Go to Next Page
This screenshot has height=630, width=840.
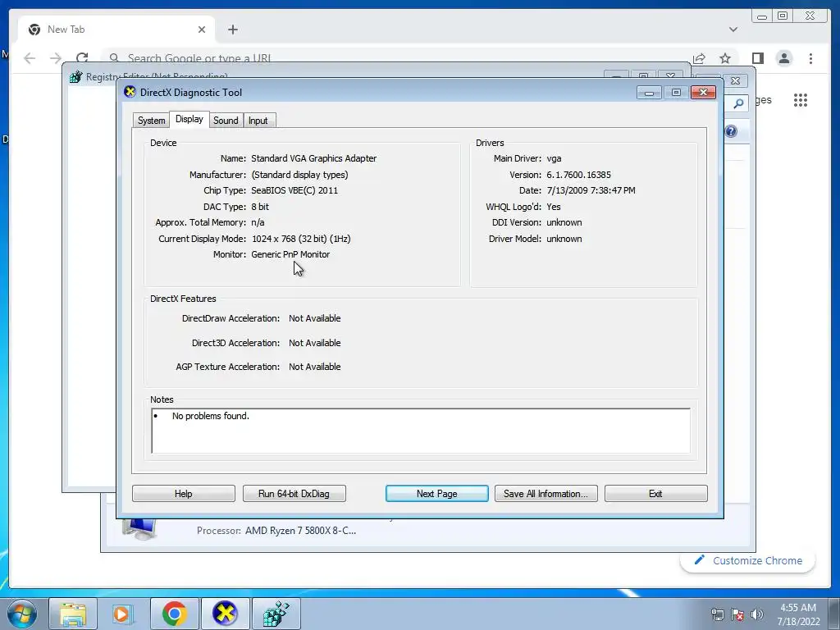[x=436, y=493]
